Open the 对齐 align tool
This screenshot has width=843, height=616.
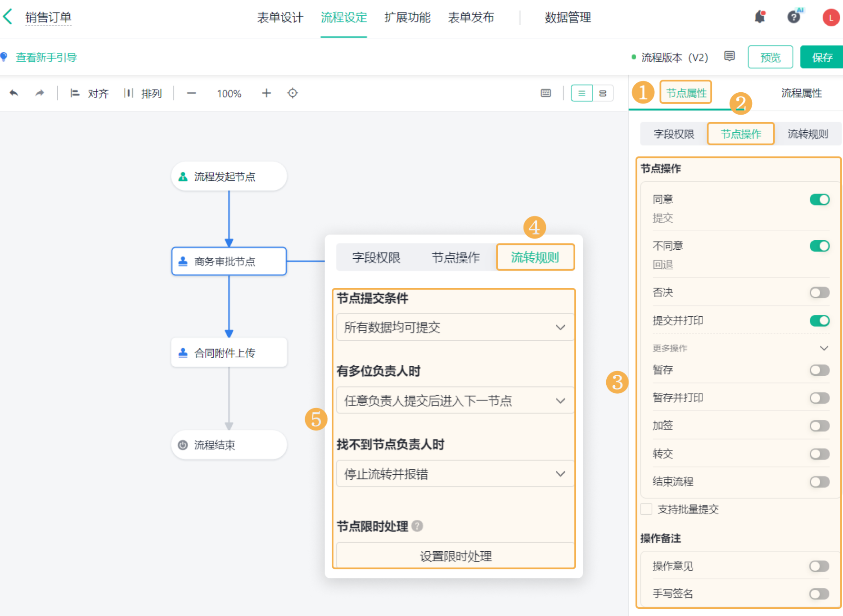(89, 93)
